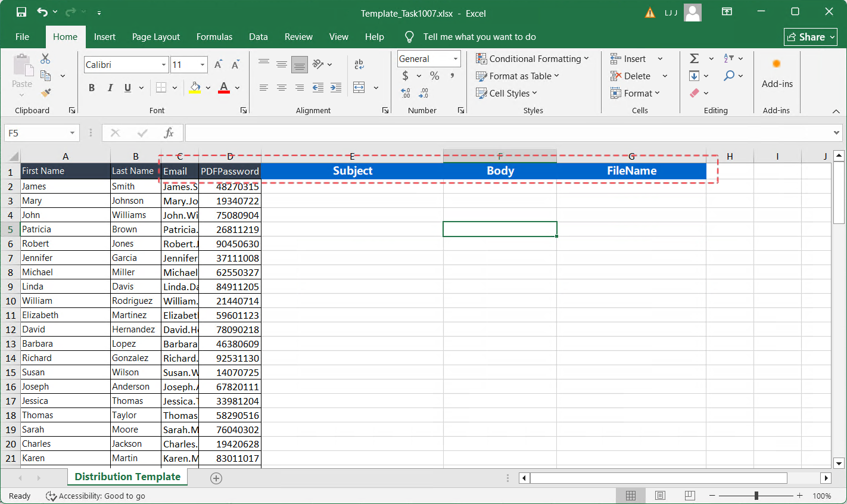
Task: Open Conditional Formatting options
Action: [x=533, y=58]
